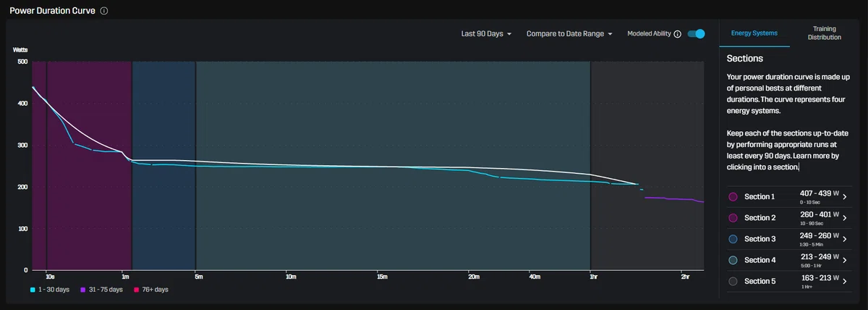Viewport: 868px width, 310px height.
Task: Click the 407 - 439 W value
Action: tap(819, 194)
